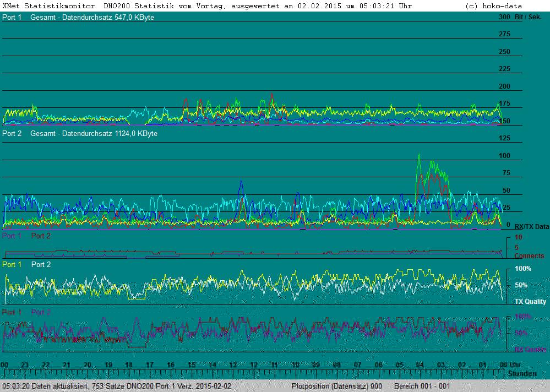Screen dimensions: 550x392
Task: Click hour '02' on the time axis
Action: click(462, 364)
